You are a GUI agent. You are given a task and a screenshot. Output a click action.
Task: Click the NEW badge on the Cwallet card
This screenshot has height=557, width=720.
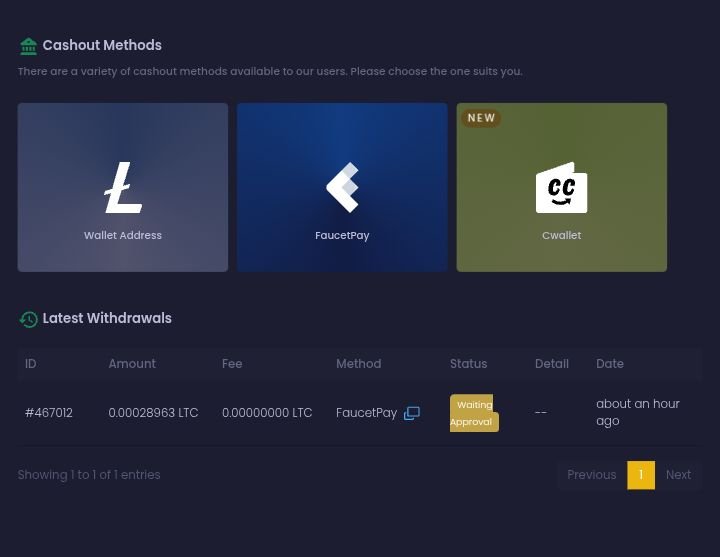click(481, 118)
